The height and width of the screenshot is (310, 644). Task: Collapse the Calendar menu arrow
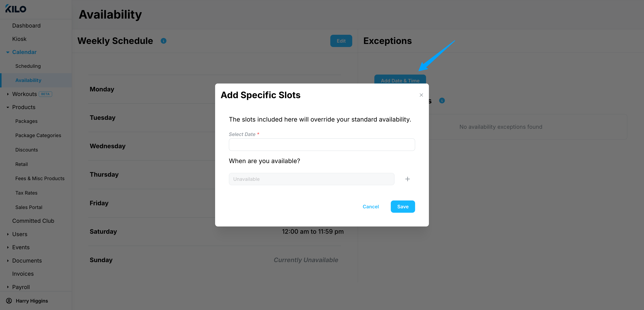[8, 52]
